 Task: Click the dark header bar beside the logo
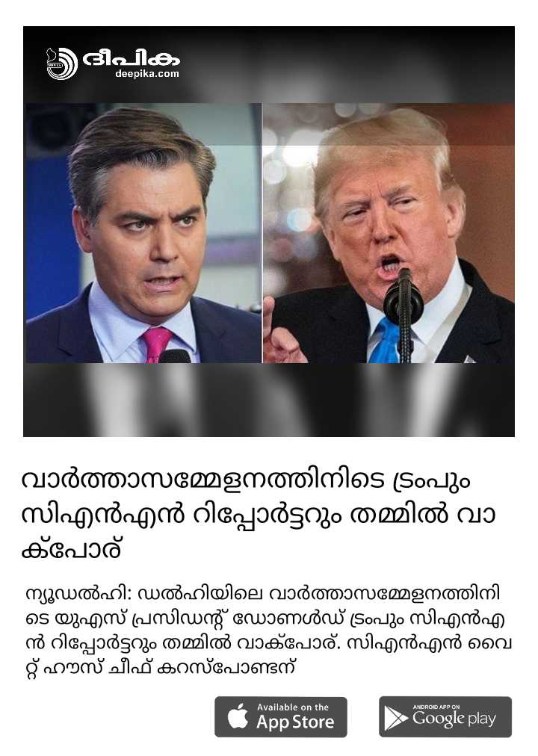[347, 63]
